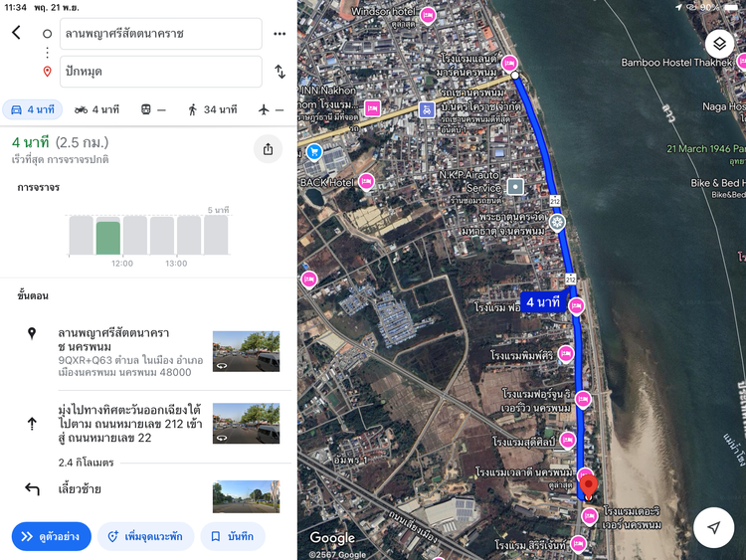Select the red destination pin on map
This screenshot has width=746, height=560.
[x=589, y=486]
